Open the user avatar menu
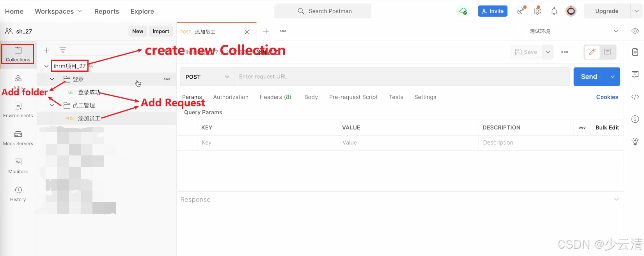The image size is (644, 256). [571, 11]
